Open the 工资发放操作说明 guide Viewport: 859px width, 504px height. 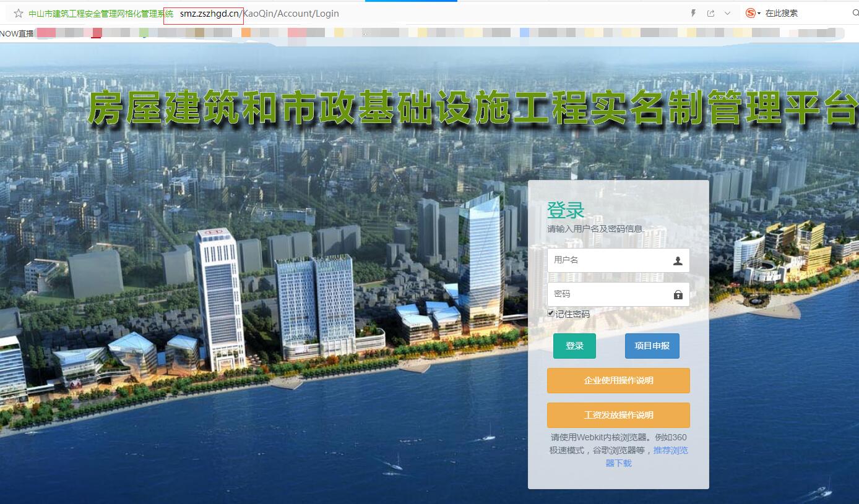click(x=618, y=415)
